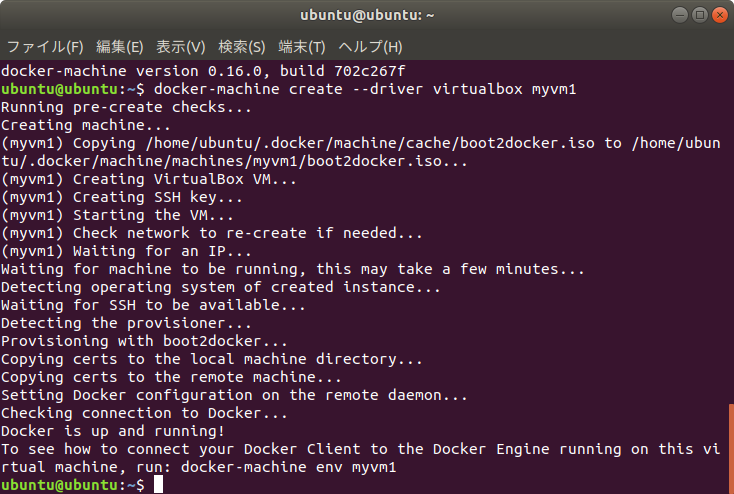This screenshot has height=494, width=734.
Task: Click the Creating machine... line
Action: click(86, 125)
